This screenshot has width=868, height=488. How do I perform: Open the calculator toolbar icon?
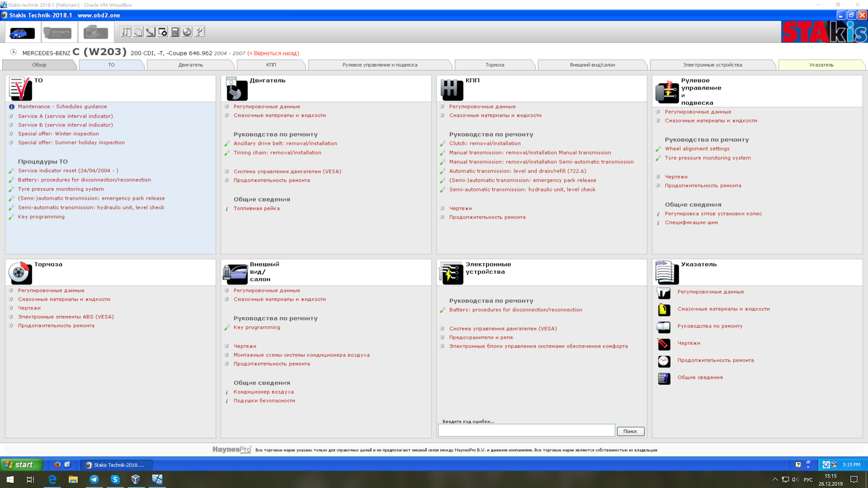coord(175,32)
